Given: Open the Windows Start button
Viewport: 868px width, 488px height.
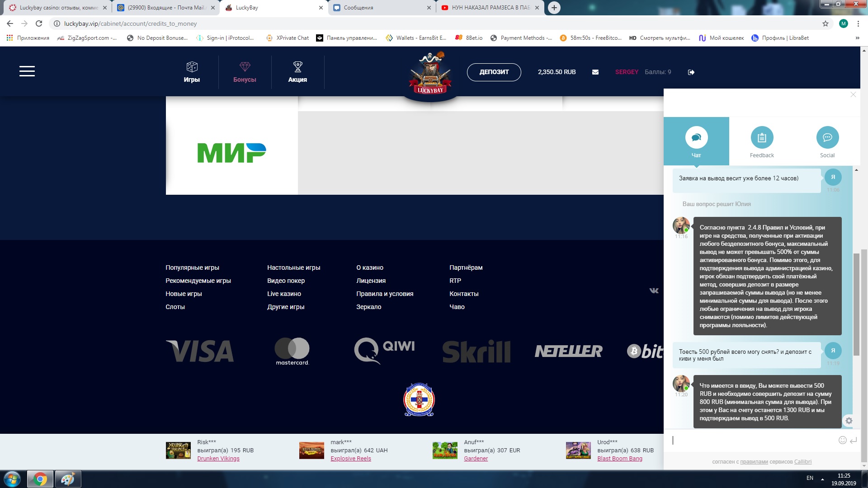Looking at the screenshot, I should click(x=12, y=479).
